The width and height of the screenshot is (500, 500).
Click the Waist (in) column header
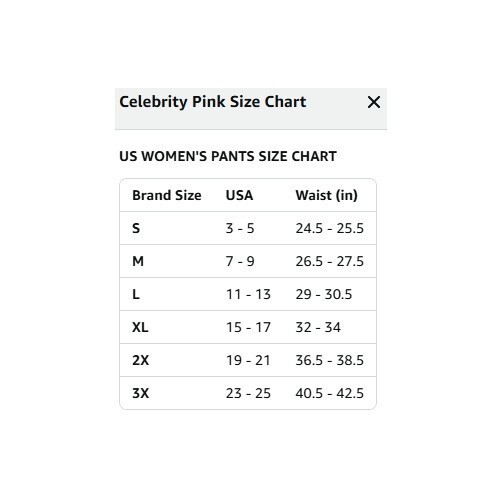point(327,195)
